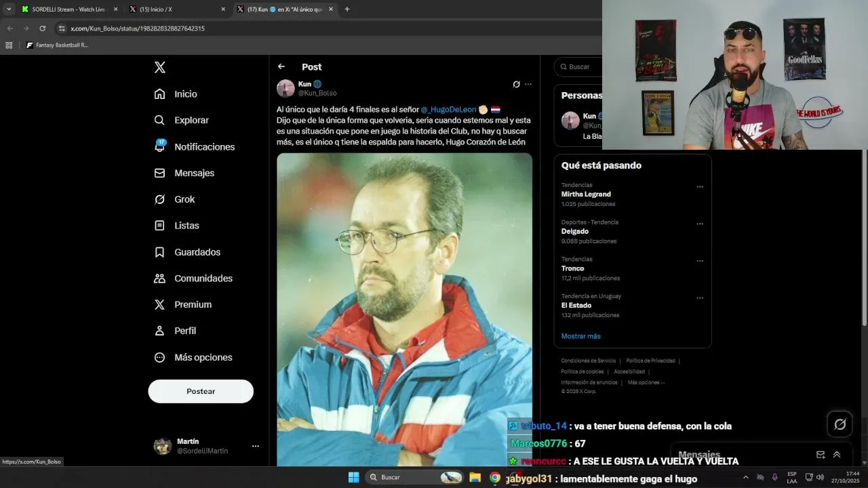Image resolution: width=868 pixels, height=488 pixels.
Task: Open Política de cookies link
Action: coord(582,371)
